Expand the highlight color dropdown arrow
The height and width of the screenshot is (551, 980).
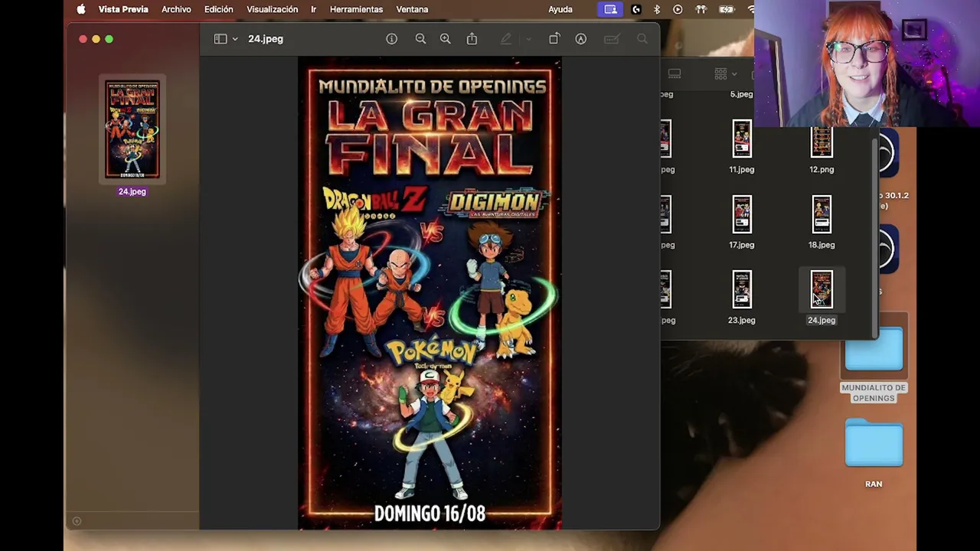point(528,39)
